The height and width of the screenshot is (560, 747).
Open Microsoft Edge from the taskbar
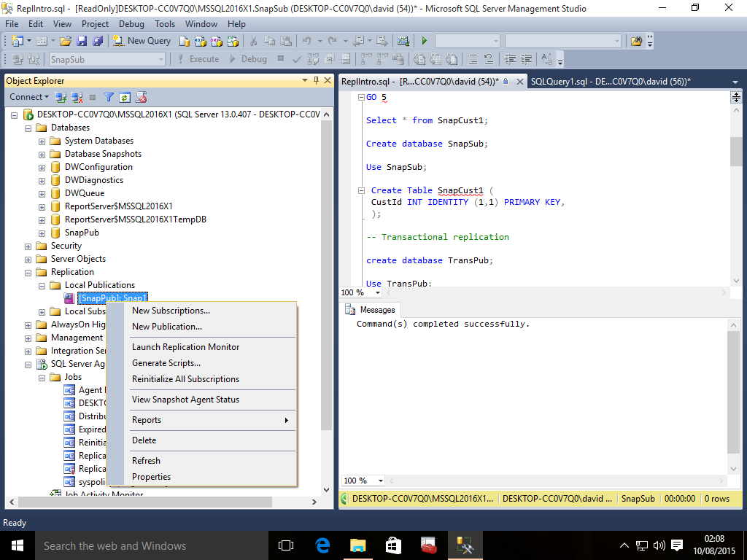click(322, 545)
